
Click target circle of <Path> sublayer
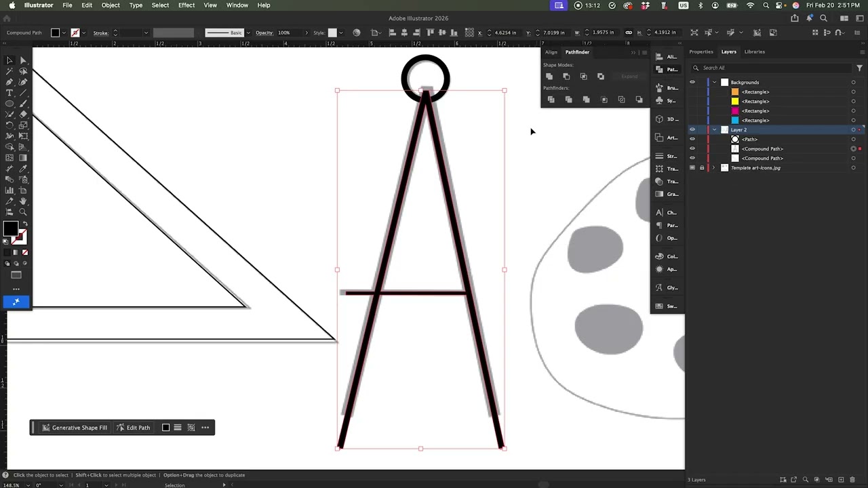point(853,139)
